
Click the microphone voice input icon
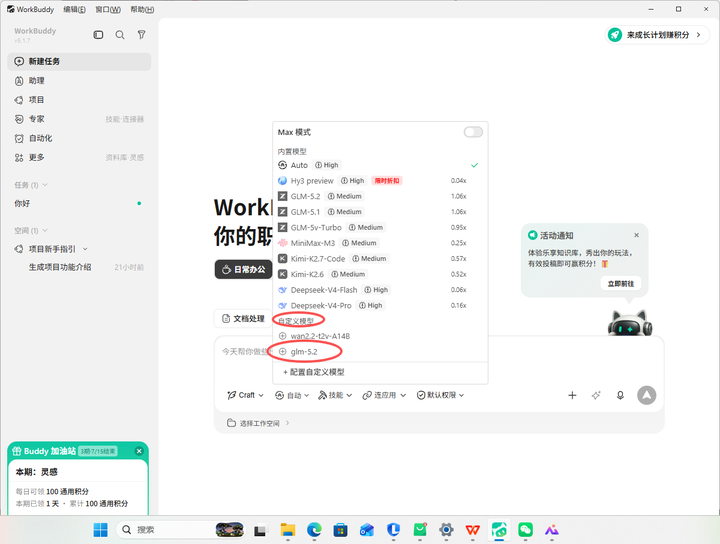point(620,395)
